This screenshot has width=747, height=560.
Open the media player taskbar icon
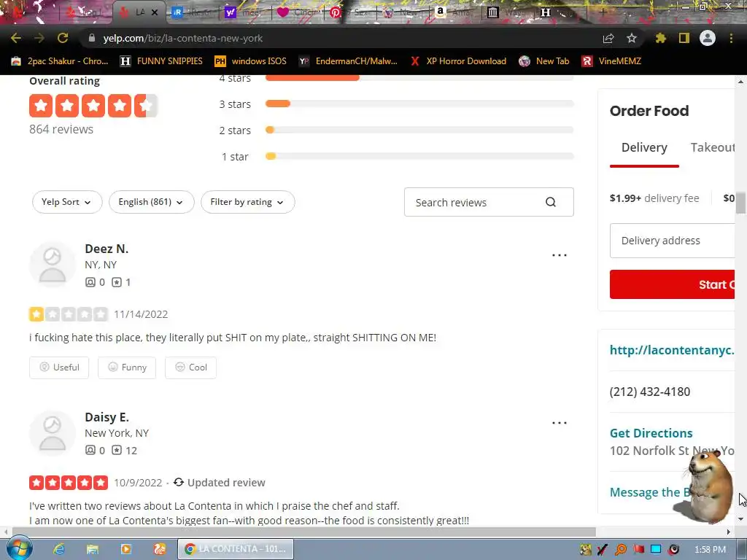pyautogui.click(x=125, y=549)
